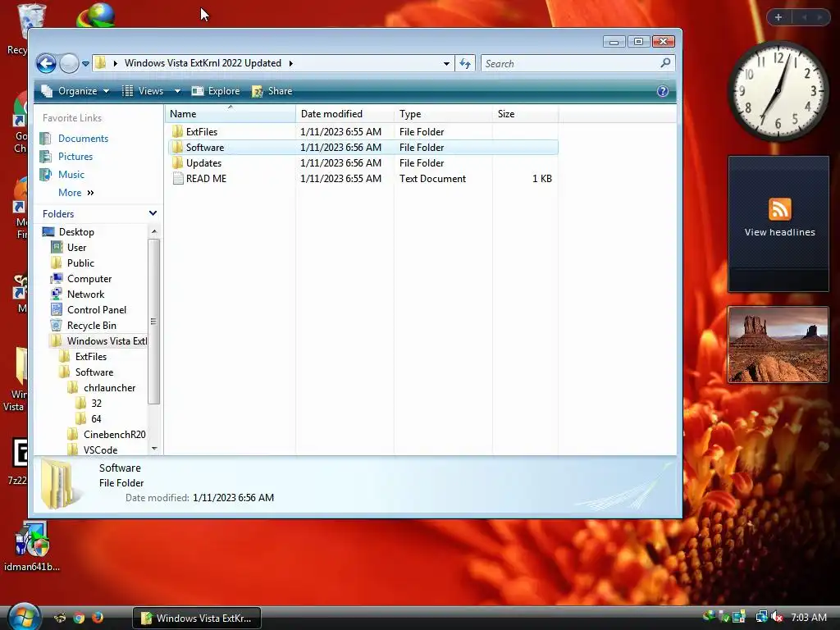Show More favorite links

click(75, 192)
